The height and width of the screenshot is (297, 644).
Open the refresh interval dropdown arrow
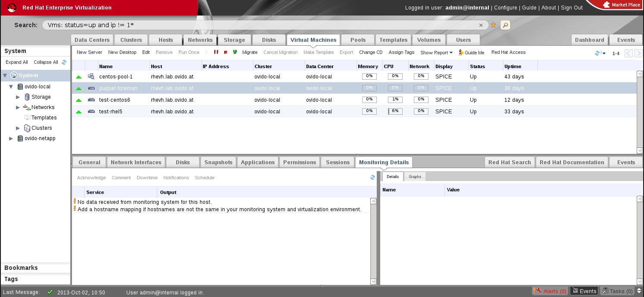coord(604,53)
